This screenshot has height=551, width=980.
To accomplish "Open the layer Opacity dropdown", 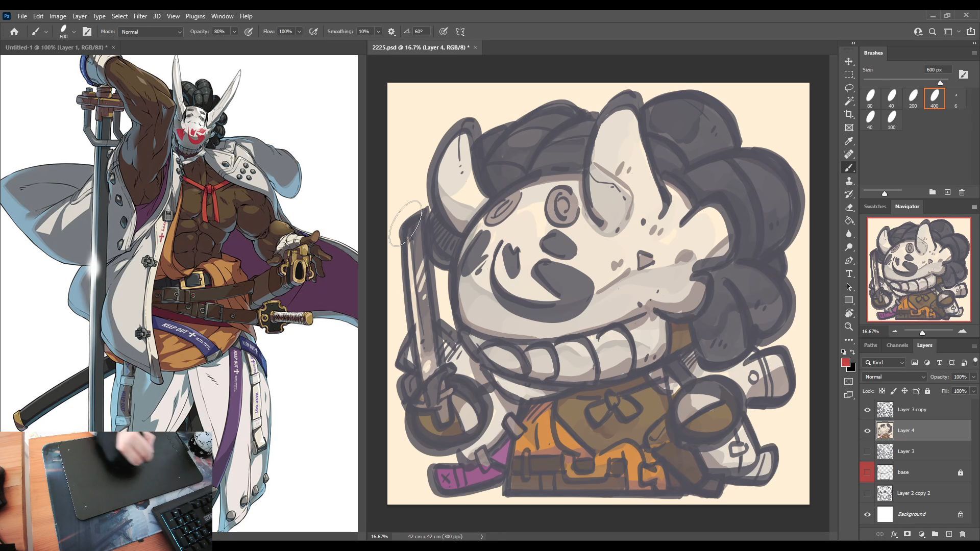I will click(973, 377).
